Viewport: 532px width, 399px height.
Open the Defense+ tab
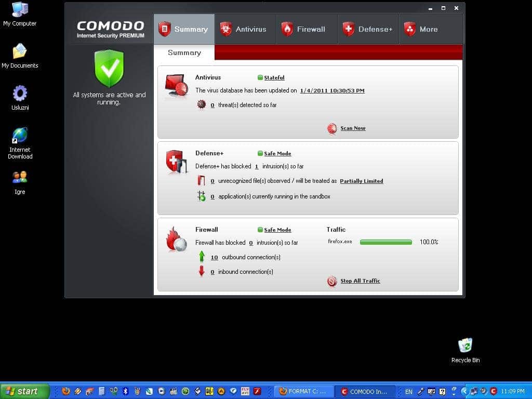point(368,29)
